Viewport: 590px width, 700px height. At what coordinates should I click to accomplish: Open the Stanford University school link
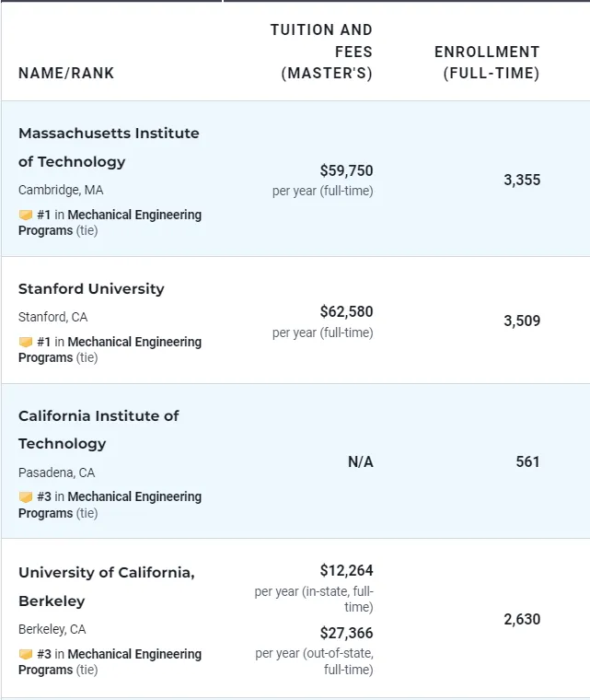(91, 288)
